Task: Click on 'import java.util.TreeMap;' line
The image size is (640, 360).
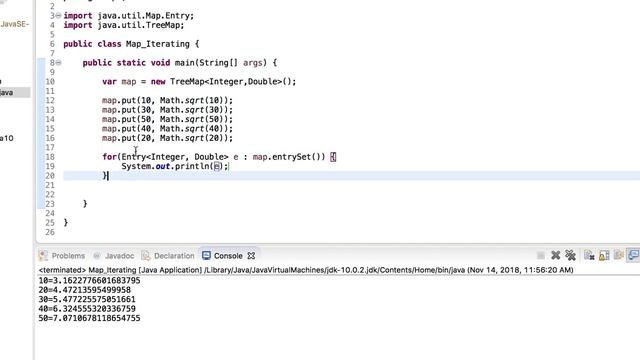Action: (124, 25)
